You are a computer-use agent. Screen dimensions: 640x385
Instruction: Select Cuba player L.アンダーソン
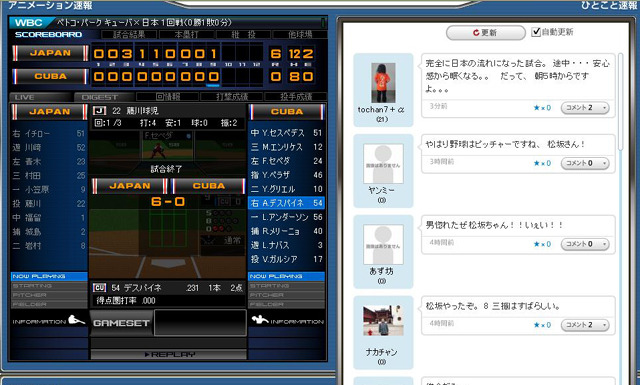click(287, 217)
